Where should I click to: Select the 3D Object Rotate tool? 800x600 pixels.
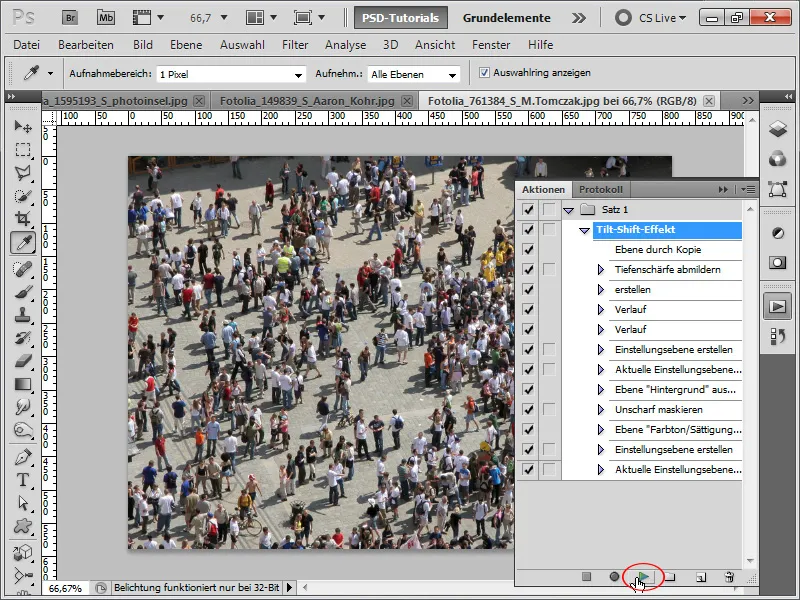(23, 553)
